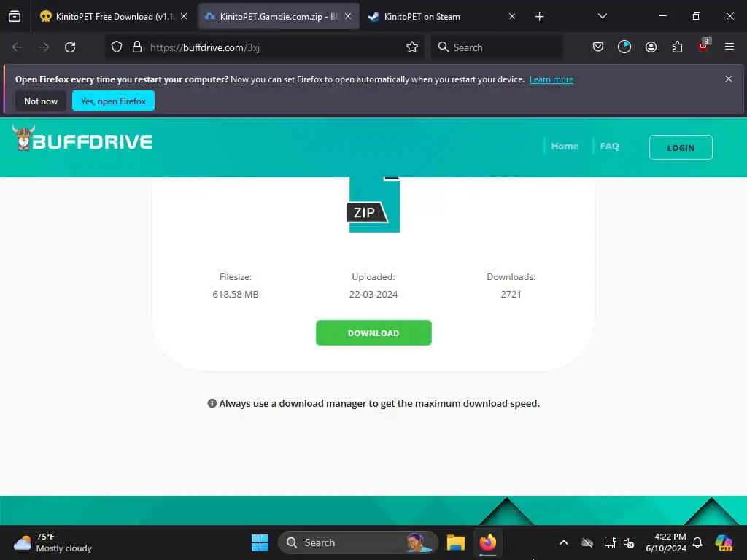Show hidden system tray icons
This screenshot has height=560, width=747.
pos(564,542)
